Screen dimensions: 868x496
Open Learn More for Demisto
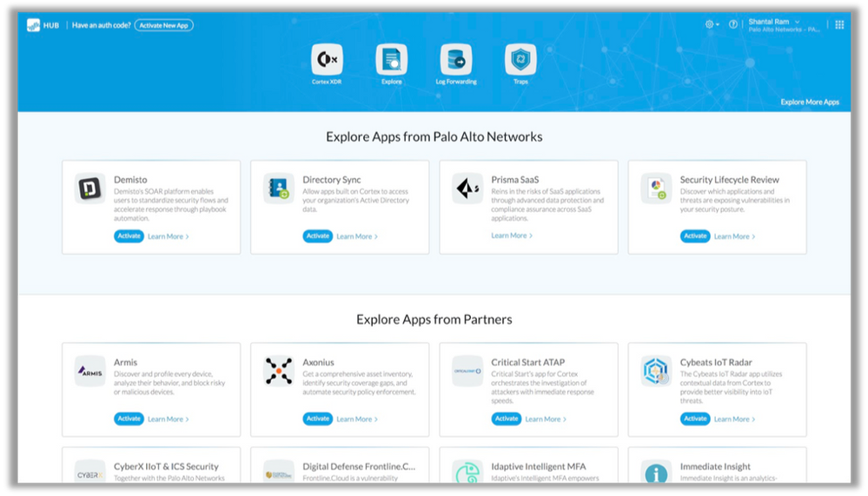click(169, 236)
